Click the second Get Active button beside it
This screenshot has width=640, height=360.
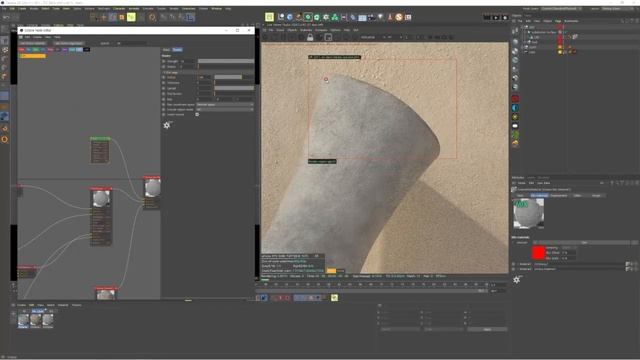(69, 43)
